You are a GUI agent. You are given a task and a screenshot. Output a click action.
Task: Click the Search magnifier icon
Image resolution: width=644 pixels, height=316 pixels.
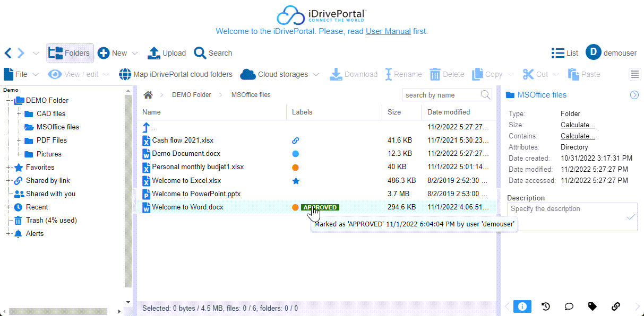tap(200, 53)
